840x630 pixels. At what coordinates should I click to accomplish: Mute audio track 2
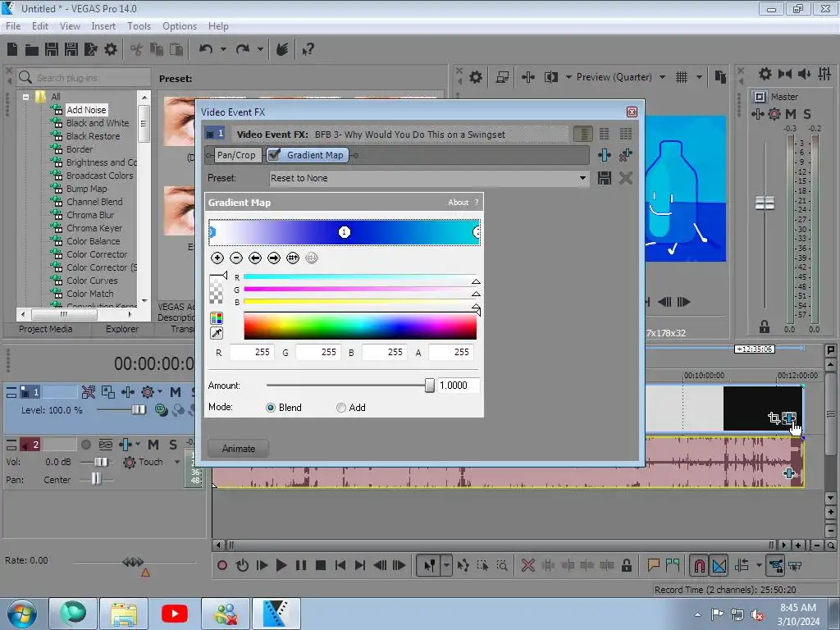click(153, 445)
